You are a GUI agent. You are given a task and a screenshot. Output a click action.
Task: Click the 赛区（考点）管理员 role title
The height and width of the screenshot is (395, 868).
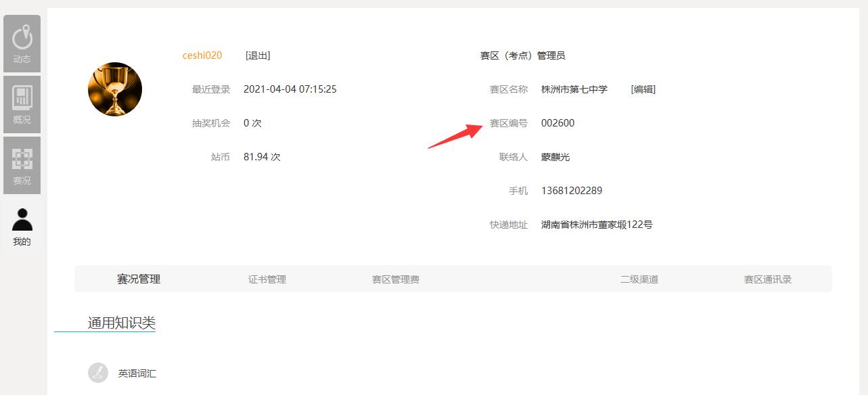522,55
